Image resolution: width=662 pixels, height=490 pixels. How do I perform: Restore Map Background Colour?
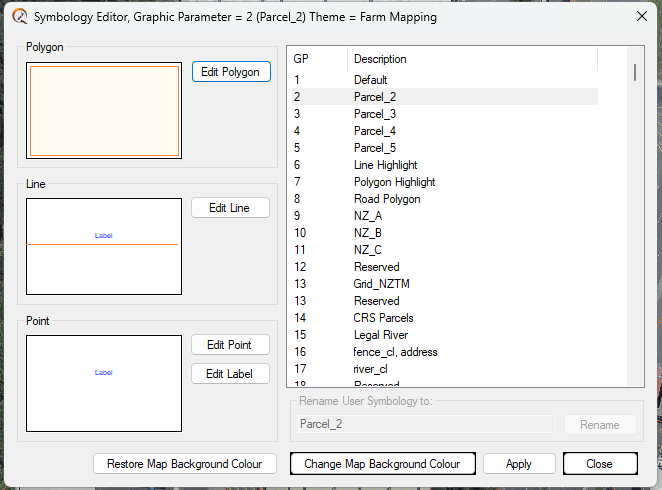click(185, 464)
